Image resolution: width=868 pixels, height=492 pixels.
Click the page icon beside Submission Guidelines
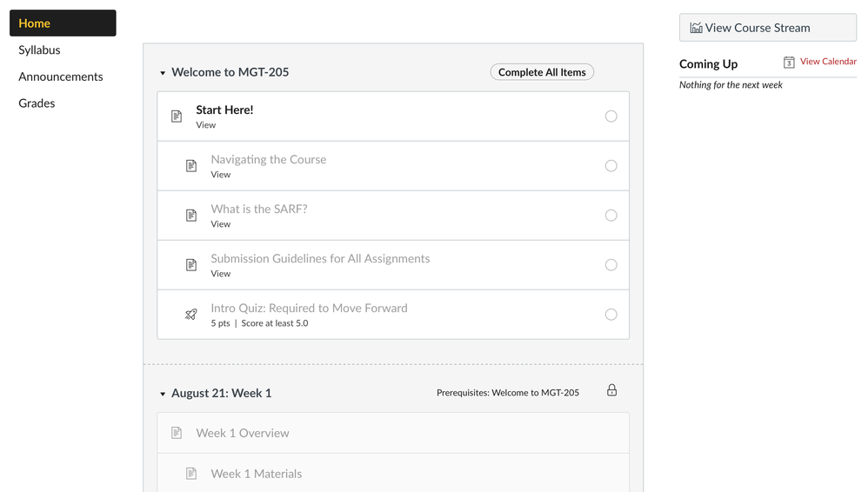pyautogui.click(x=191, y=264)
